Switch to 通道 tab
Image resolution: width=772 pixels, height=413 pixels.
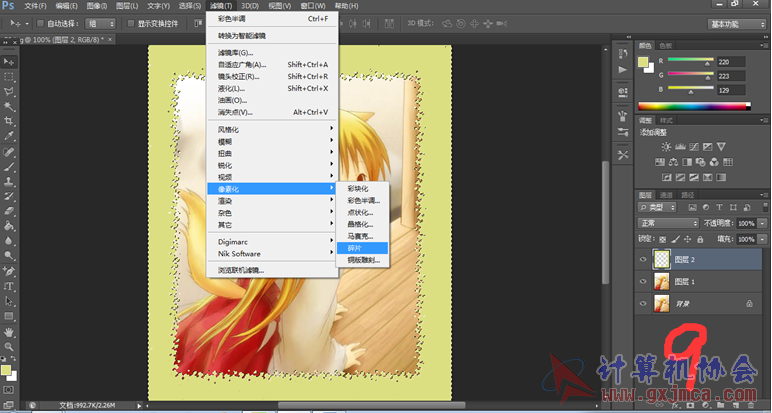pyautogui.click(x=666, y=195)
